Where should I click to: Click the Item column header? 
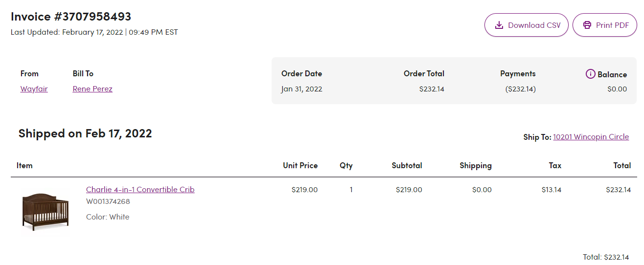(x=24, y=165)
